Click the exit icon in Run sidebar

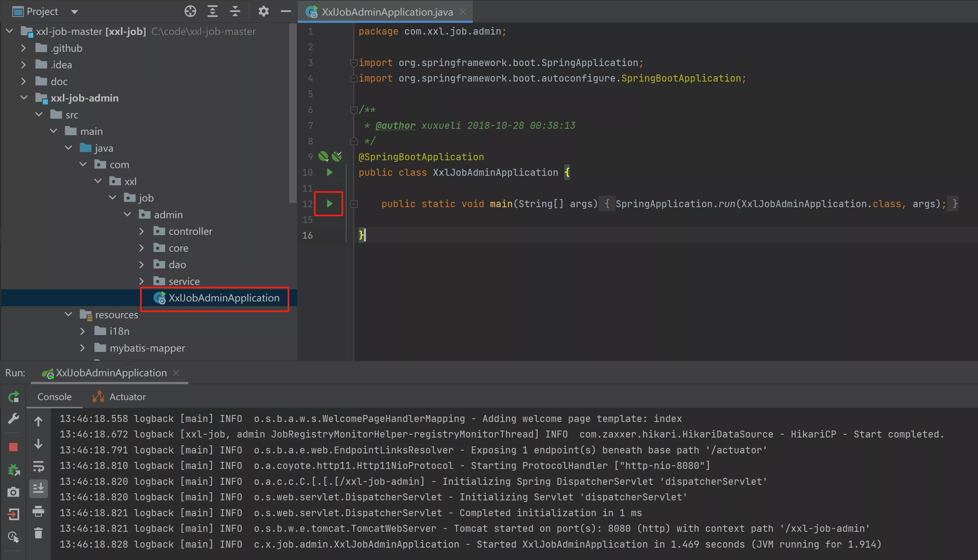[13, 514]
